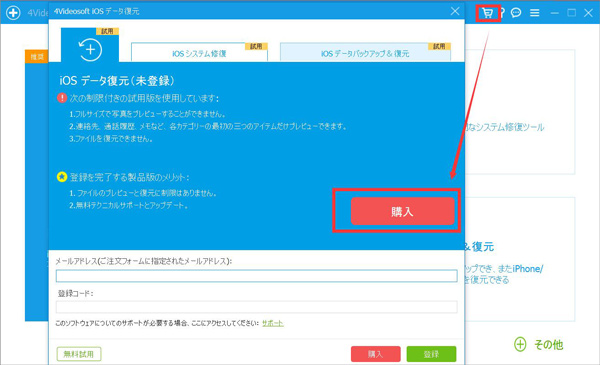Switch to iOS システム修復 tab
The height and width of the screenshot is (365, 600).
point(199,53)
